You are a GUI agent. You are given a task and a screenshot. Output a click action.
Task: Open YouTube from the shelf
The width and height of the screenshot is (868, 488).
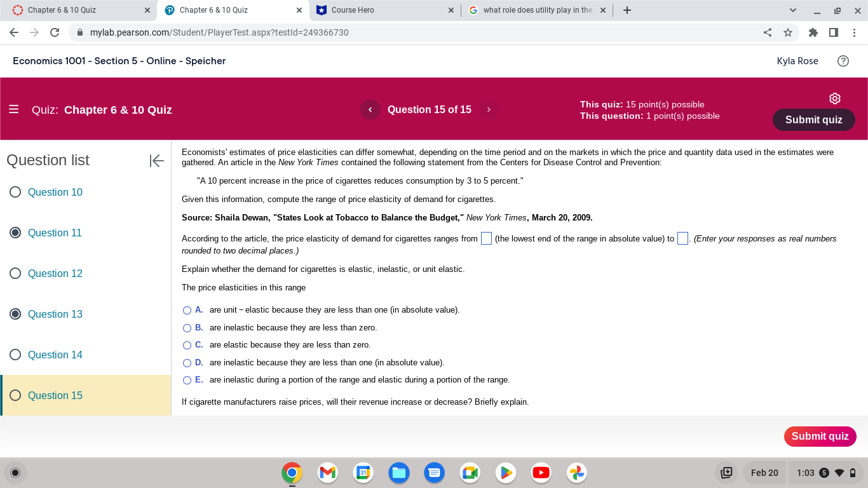click(x=541, y=473)
